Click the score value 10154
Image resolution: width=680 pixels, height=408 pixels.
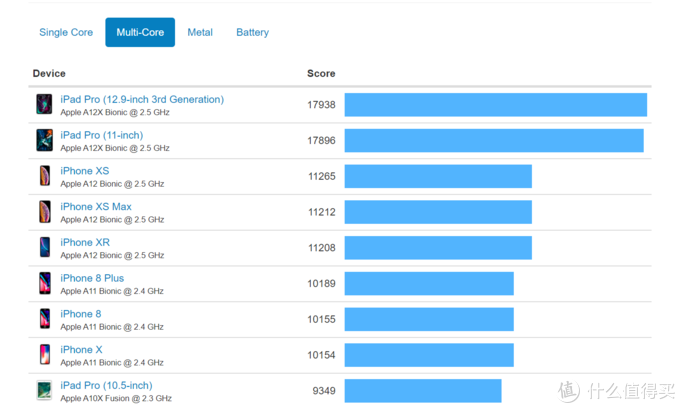[321, 355]
